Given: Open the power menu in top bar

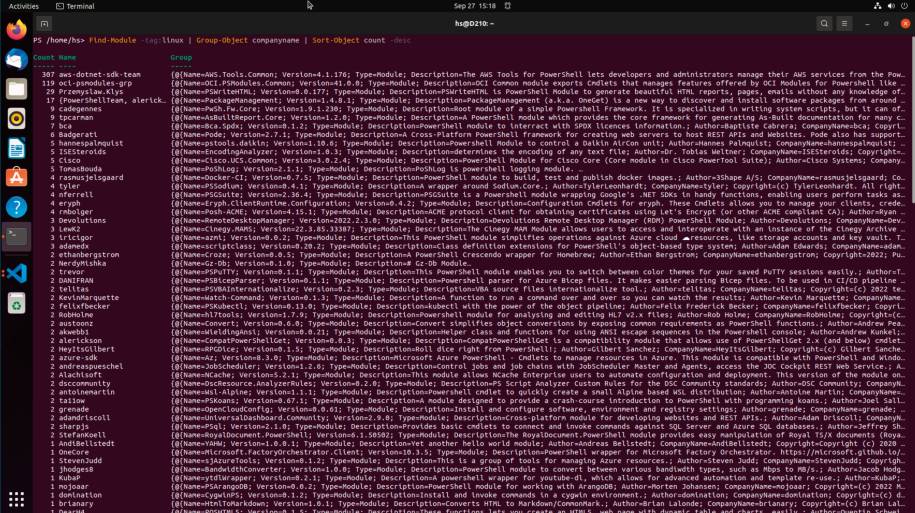Looking at the screenshot, I should pyautogui.click(x=904, y=6).
